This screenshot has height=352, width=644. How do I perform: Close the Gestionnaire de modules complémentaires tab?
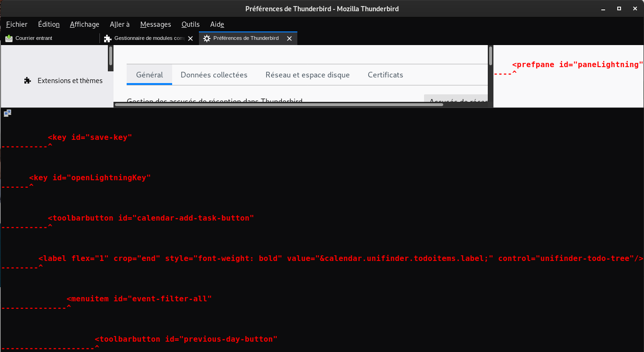[190, 38]
